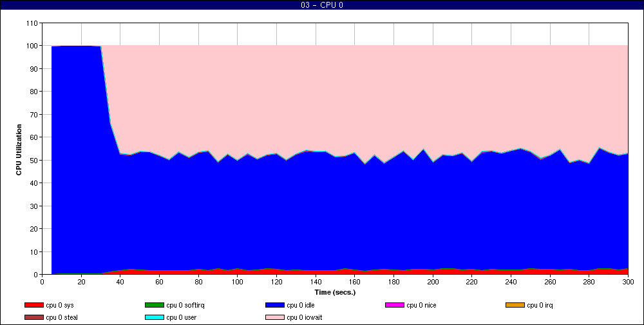644x325 pixels.
Task: Click the pink cpu 0 iowait legend swatch
Action: [275, 317]
